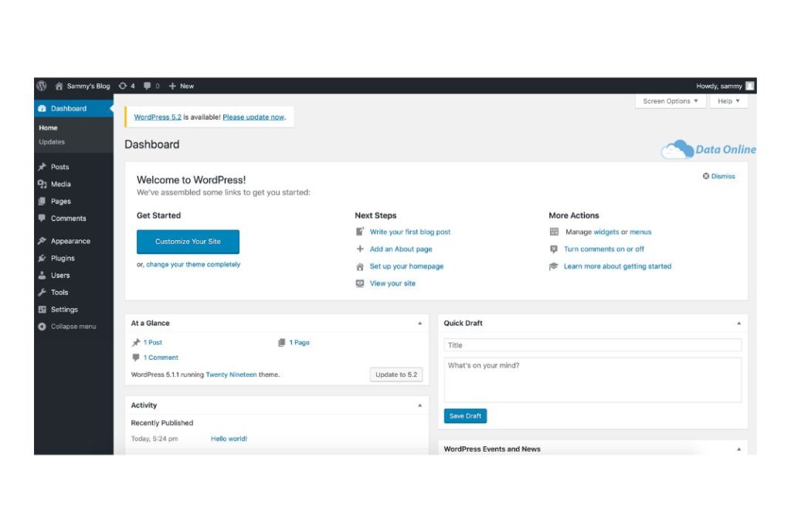791x532 pixels.
Task: Open the Plugins menu item
Action: point(63,258)
